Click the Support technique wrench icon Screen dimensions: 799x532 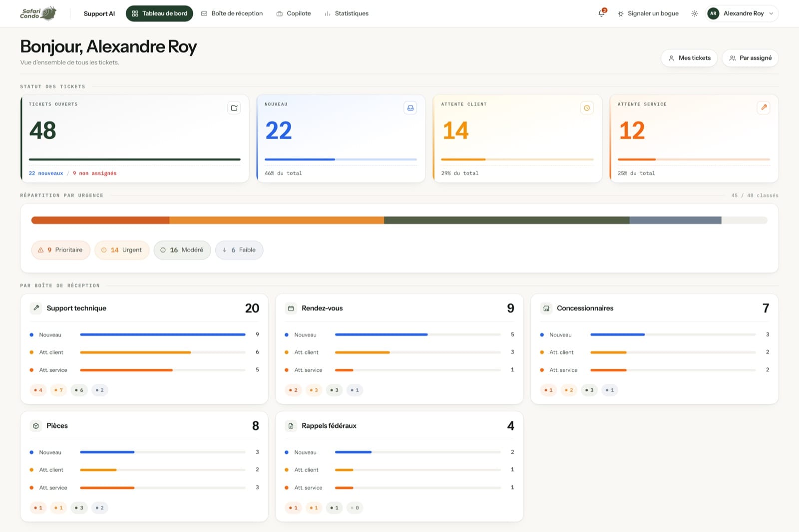[x=36, y=308]
